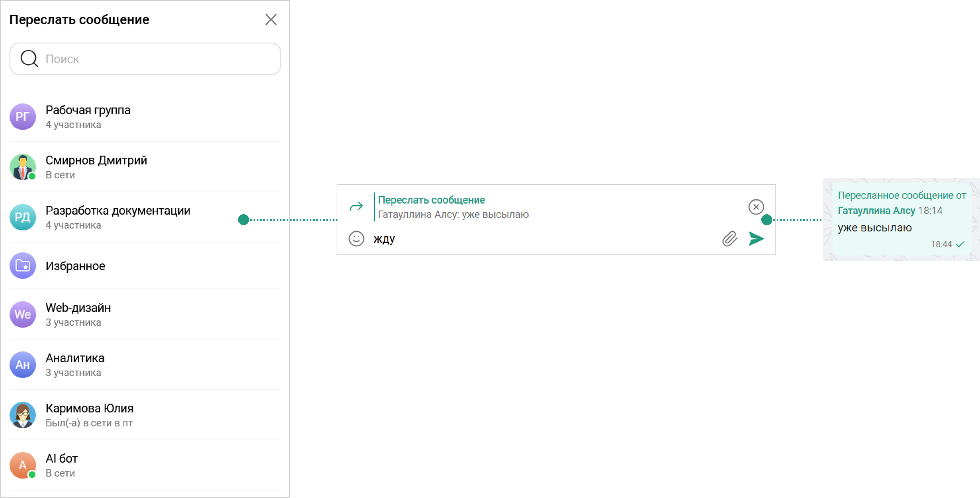Screen dimensions: 980x498
Task: Click the magnifier search icon
Action: [x=29, y=59]
